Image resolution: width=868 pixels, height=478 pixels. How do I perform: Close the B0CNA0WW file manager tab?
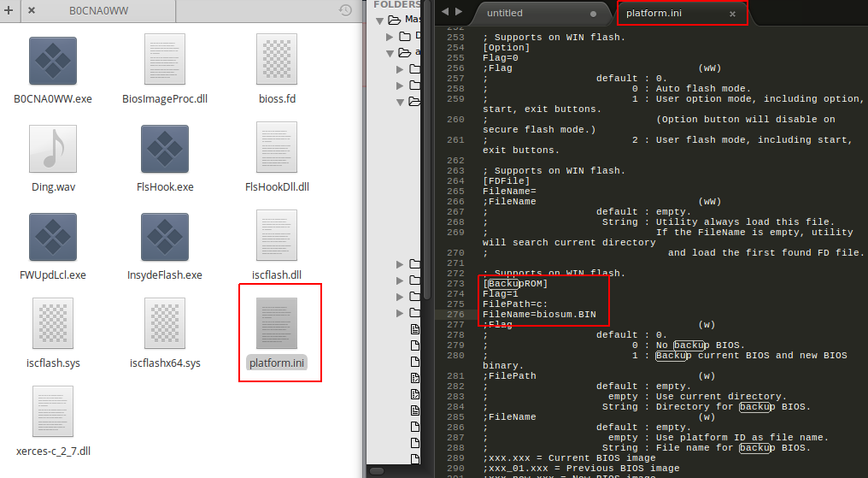click(x=32, y=11)
